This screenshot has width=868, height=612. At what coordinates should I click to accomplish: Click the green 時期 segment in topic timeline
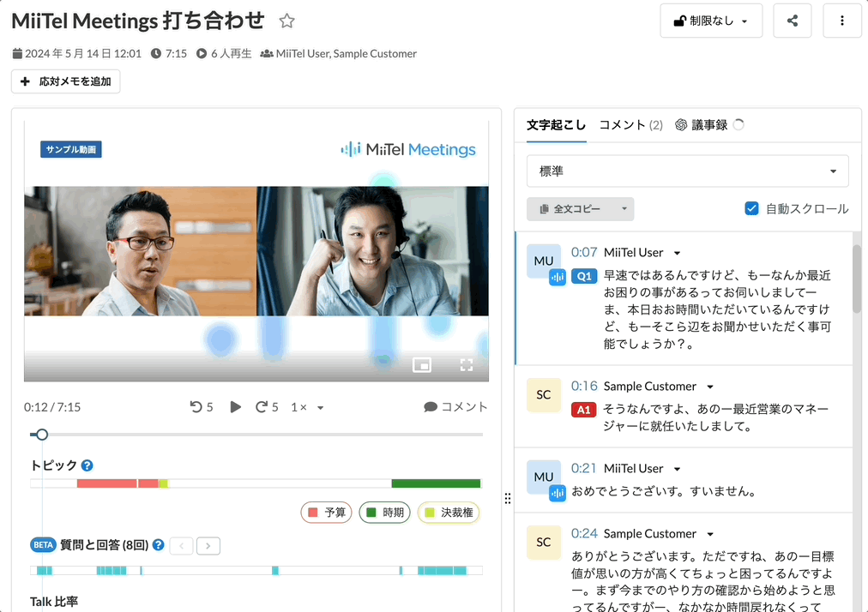click(436, 483)
